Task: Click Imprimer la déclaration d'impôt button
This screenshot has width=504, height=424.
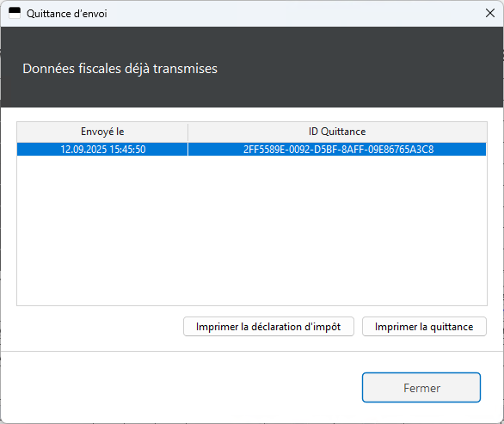Action: pyautogui.click(x=268, y=327)
